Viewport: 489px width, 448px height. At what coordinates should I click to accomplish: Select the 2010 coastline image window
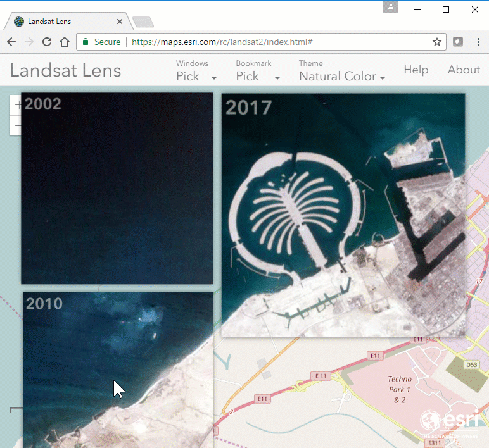[x=118, y=370]
